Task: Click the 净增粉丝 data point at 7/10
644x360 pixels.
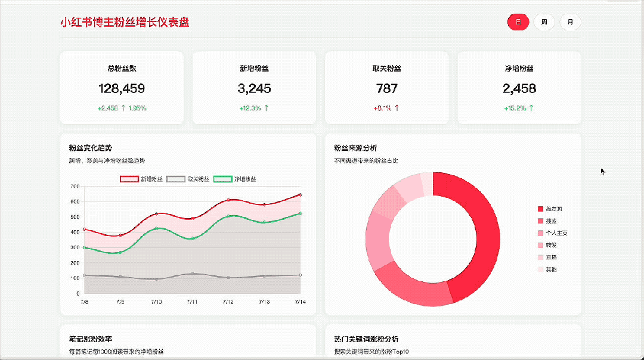Action: click(156, 228)
